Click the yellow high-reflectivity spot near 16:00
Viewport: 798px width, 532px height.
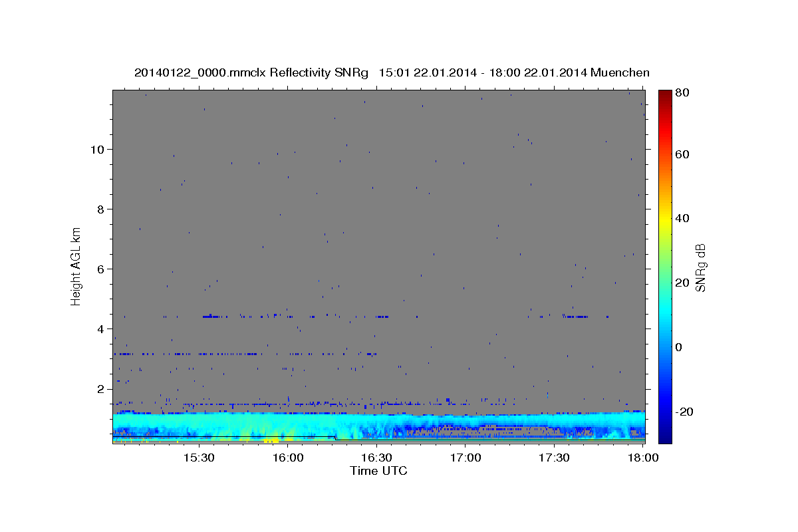[273, 439]
